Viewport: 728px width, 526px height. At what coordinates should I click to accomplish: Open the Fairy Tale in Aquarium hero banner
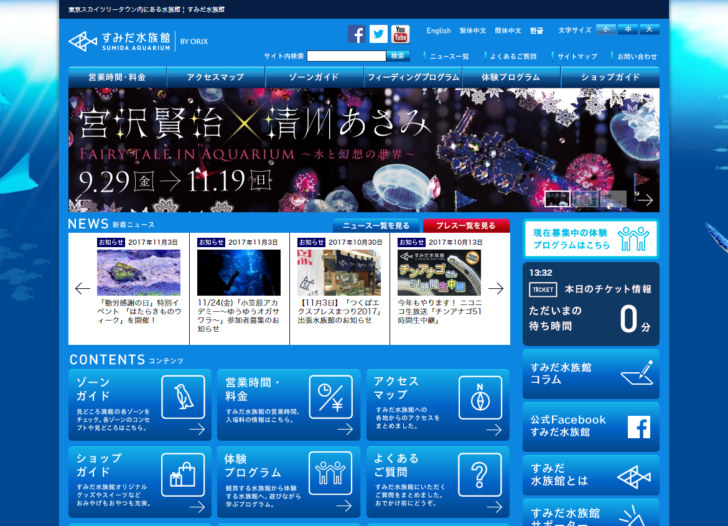pyautogui.click(x=364, y=150)
